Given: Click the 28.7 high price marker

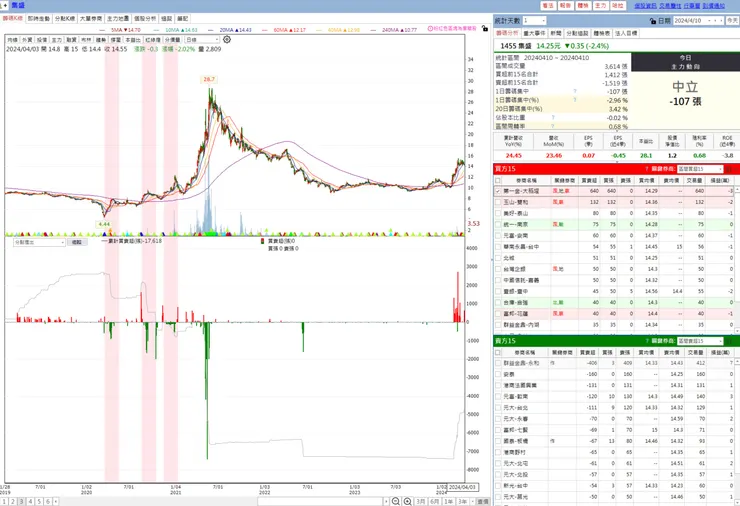Looking at the screenshot, I should click(x=209, y=79).
